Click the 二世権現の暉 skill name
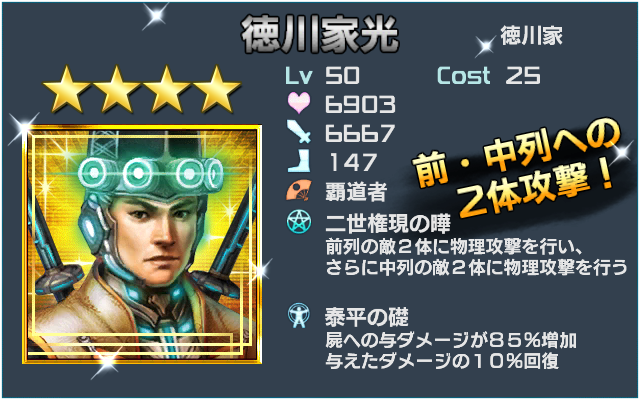This screenshot has width=640, height=400. pos(388,223)
